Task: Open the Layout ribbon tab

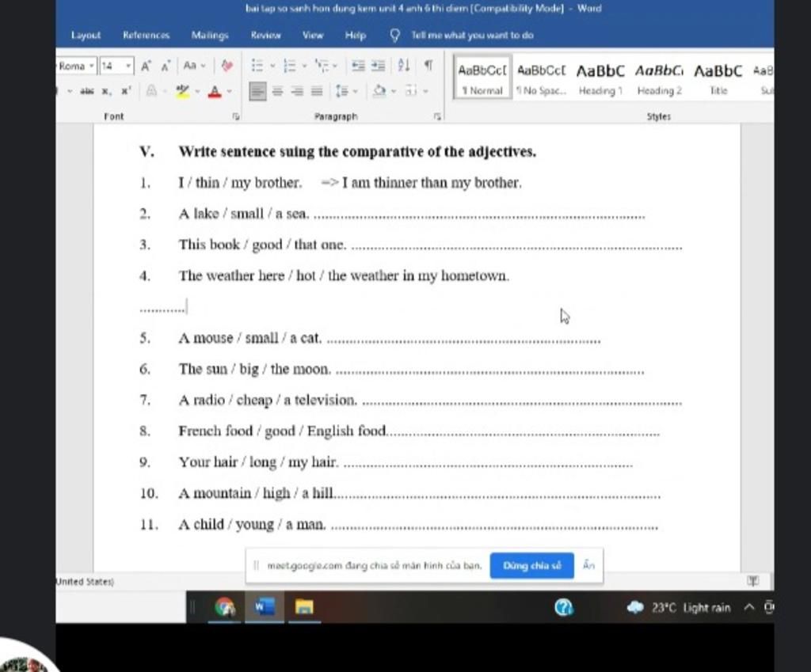Action: click(x=86, y=35)
